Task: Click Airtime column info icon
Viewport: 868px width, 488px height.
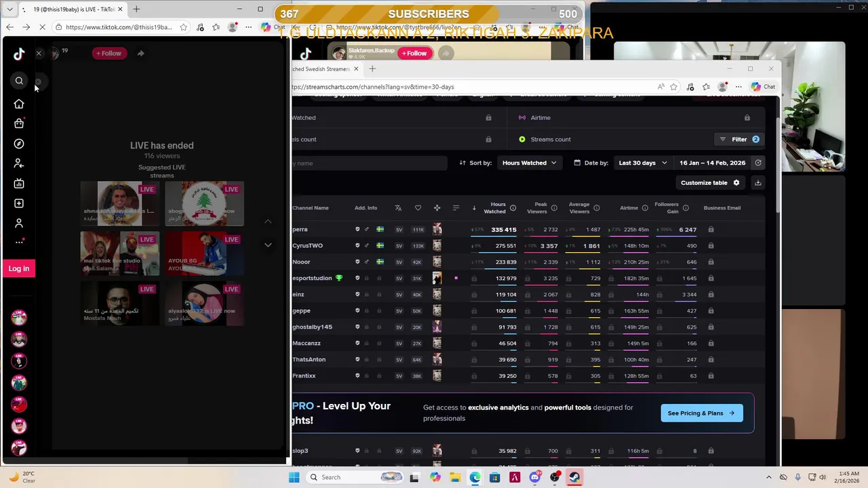Action: (x=645, y=208)
